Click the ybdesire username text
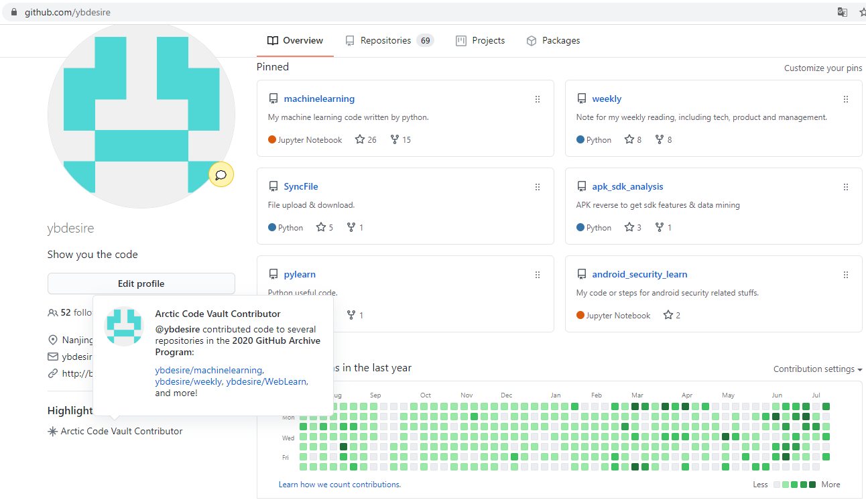Screen dimensions: 866x504 coord(70,229)
